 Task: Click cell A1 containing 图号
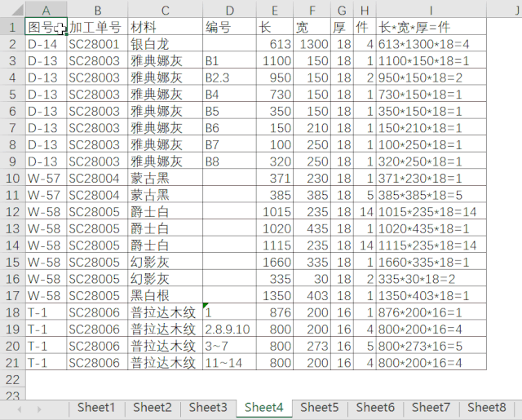click(46, 27)
